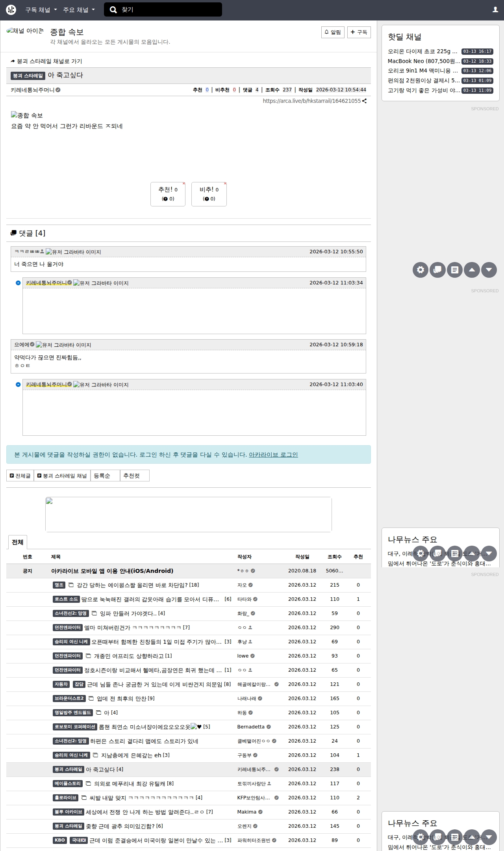Select the 전체글 tab

(20, 476)
